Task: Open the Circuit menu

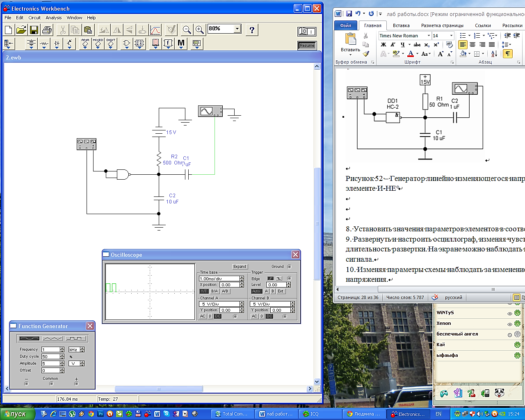Action: tap(34, 18)
